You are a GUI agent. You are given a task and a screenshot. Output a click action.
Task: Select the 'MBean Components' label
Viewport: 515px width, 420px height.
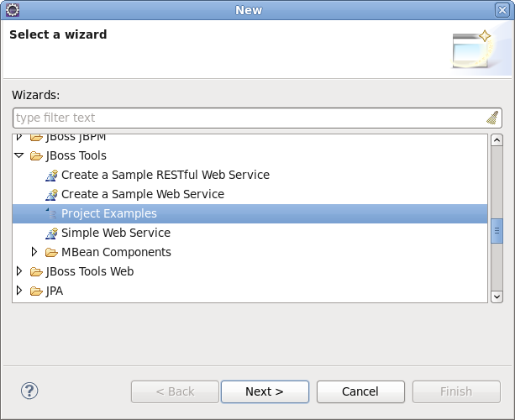coord(116,252)
